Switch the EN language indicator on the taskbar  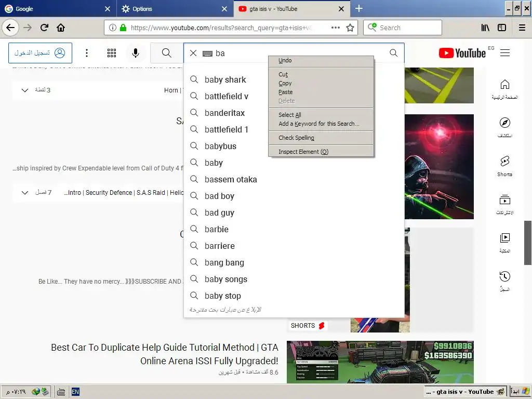tap(75, 392)
